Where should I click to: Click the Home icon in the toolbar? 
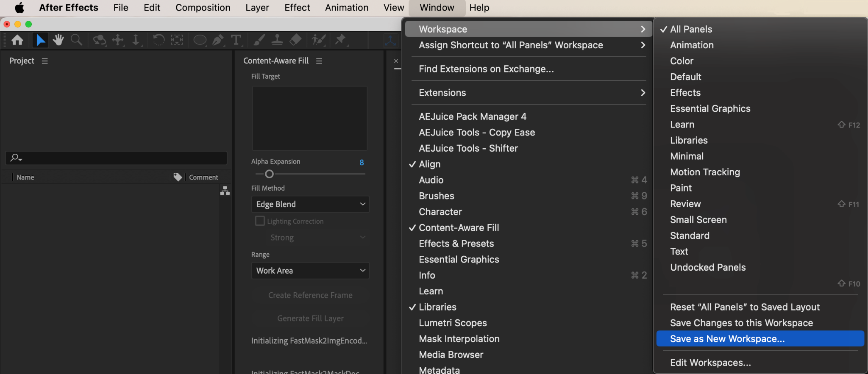tap(17, 40)
